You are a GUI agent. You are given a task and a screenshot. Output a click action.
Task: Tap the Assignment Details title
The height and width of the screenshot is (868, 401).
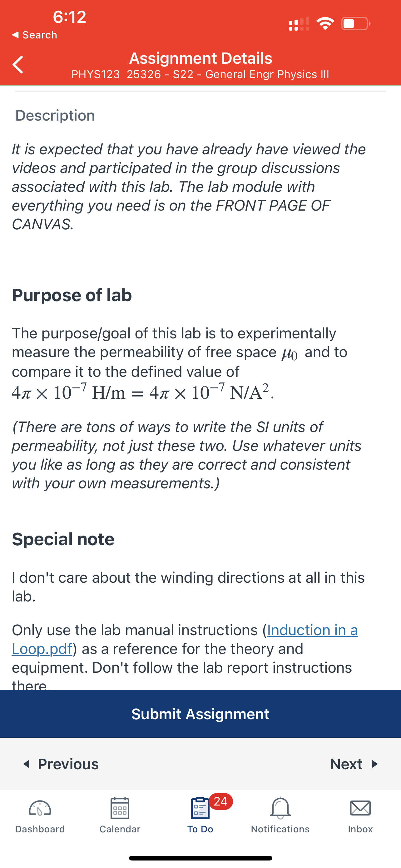point(201,58)
